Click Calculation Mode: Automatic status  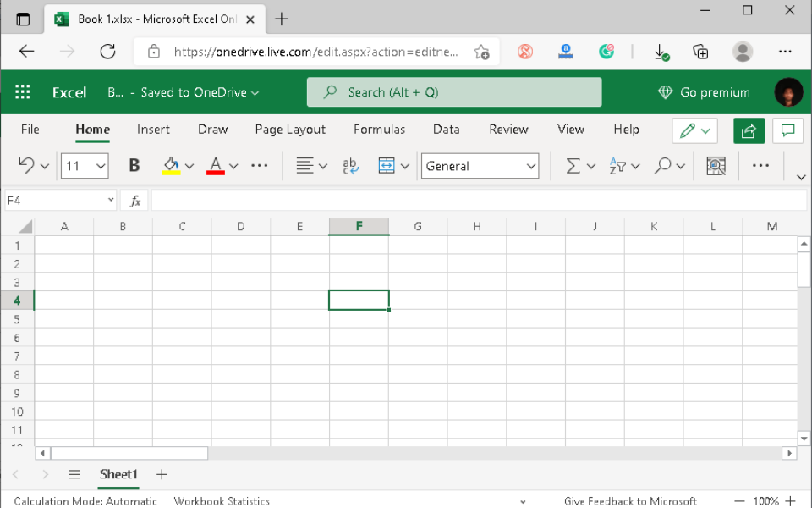[x=85, y=501]
